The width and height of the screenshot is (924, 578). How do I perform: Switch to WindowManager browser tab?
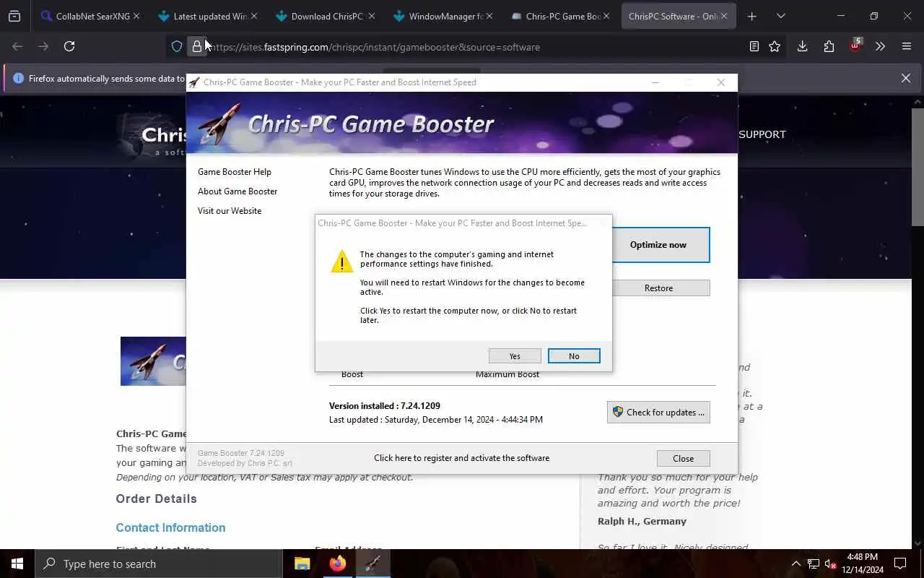pyautogui.click(x=443, y=16)
